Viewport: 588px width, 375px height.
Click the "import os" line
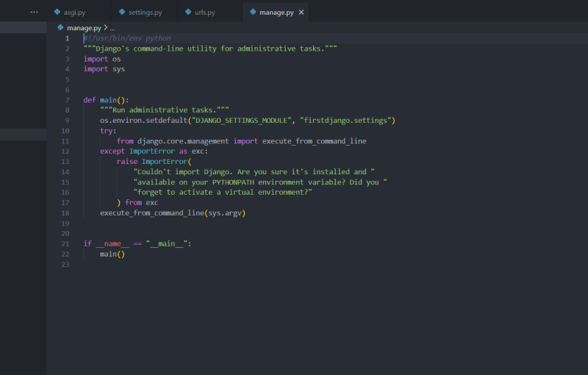click(102, 59)
